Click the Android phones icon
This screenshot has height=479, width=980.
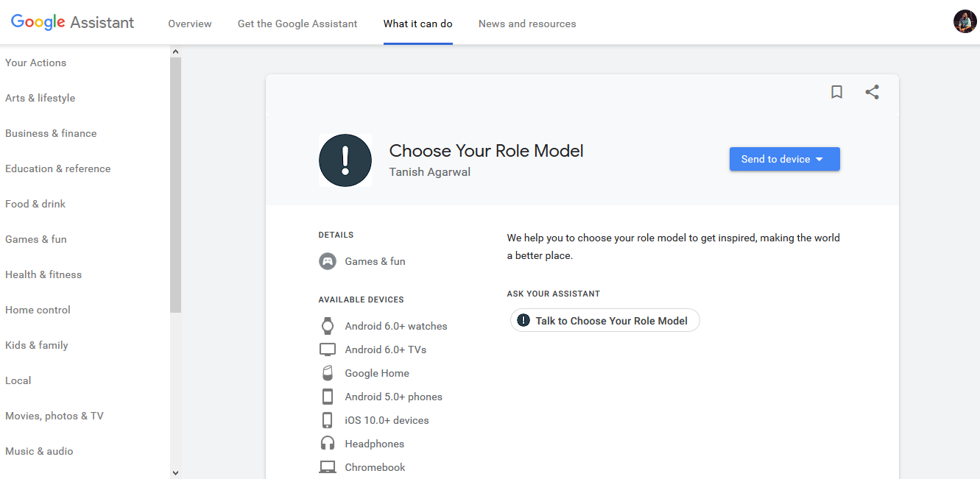328,397
